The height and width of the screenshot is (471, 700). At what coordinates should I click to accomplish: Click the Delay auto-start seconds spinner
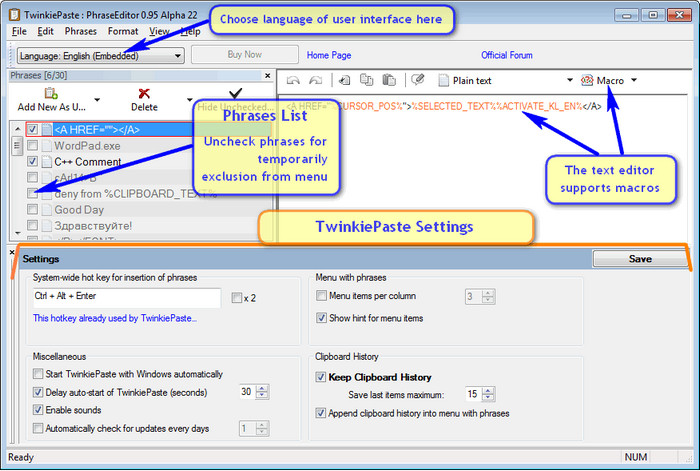262,392
